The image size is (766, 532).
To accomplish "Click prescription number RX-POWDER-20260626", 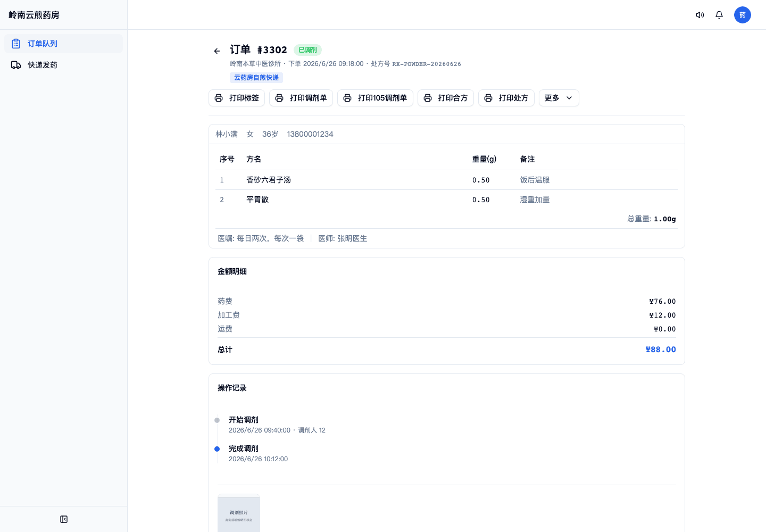I will pos(427,64).
